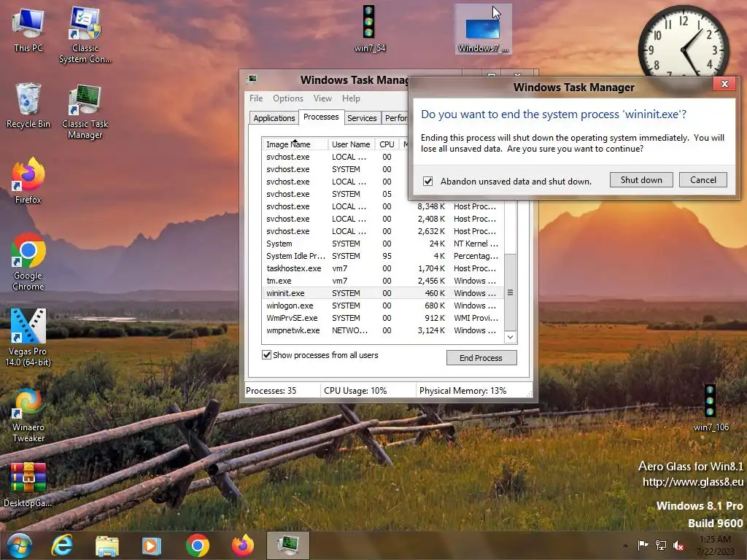Image resolution: width=747 pixels, height=560 pixels.
Task: Click the process list scroll-down arrow
Action: (510, 337)
